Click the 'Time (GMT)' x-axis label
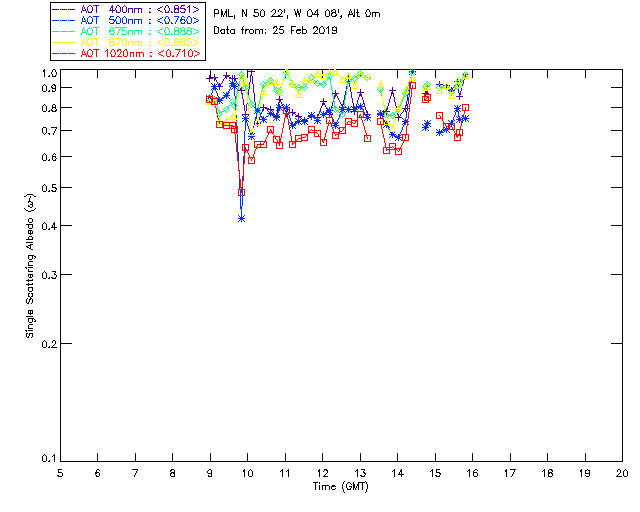 coord(340,487)
